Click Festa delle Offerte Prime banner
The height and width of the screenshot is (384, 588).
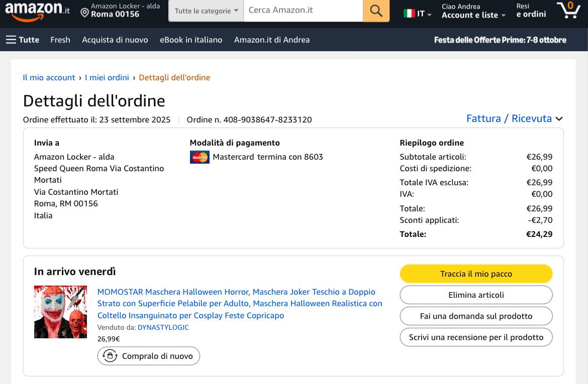point(500,40)
